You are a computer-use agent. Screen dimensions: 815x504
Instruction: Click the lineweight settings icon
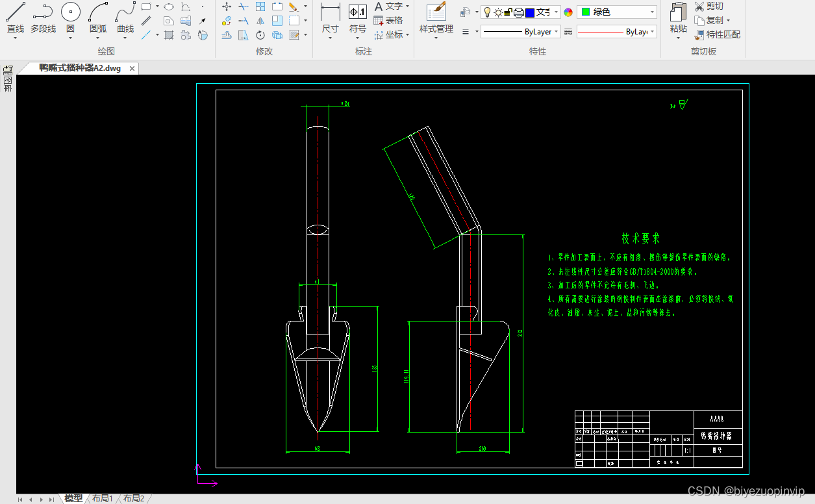coord(465,31)
